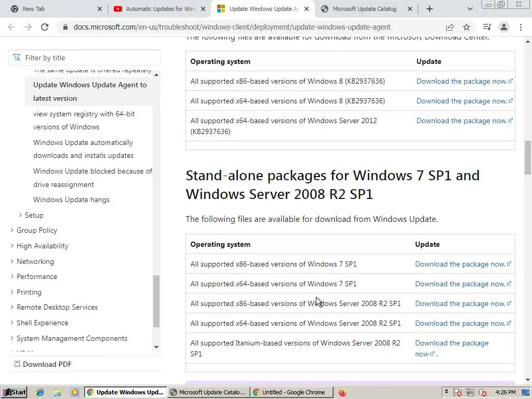Screen dimensions: 532x399
Task: Open Windows Update automatically downloads and installs updates
Action: tap(83, 149)
